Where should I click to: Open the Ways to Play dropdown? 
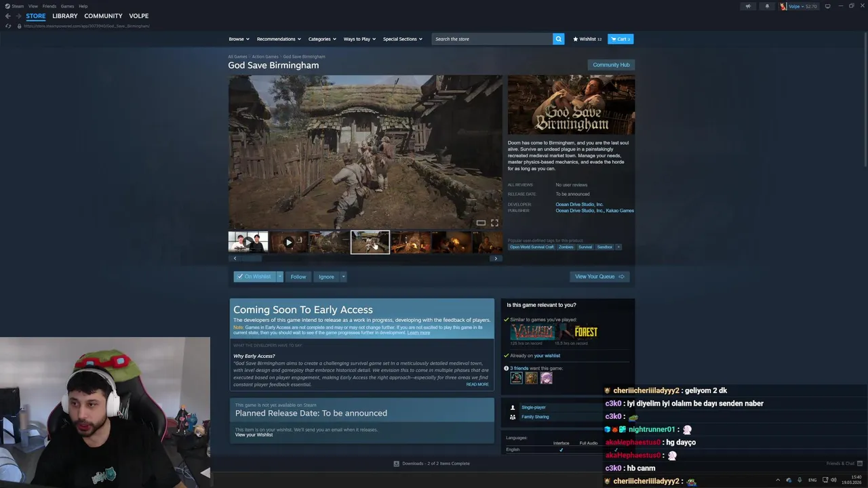tap(359, 39)
